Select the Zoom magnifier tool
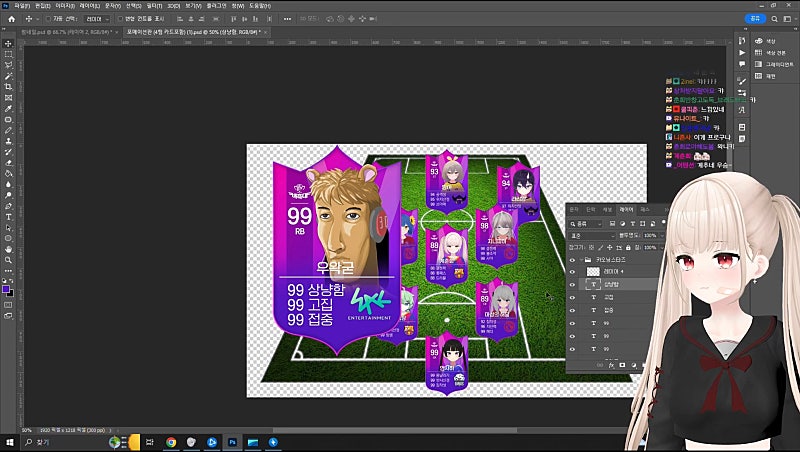 [x=8, y=260]
